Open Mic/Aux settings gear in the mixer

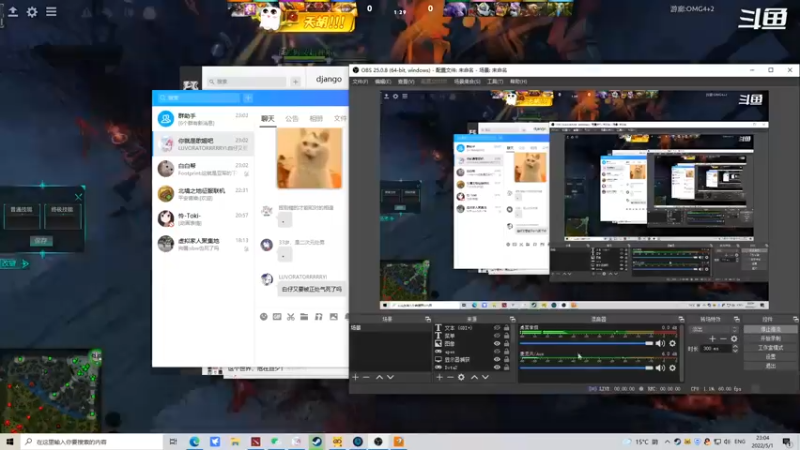click(x=672, y=367)
